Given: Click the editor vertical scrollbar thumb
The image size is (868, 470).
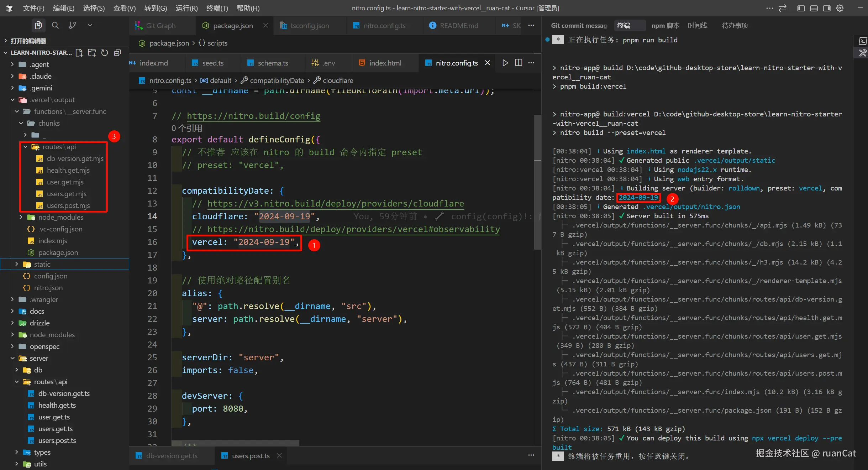Looking at the screenshot, I should tap(537, 182).
